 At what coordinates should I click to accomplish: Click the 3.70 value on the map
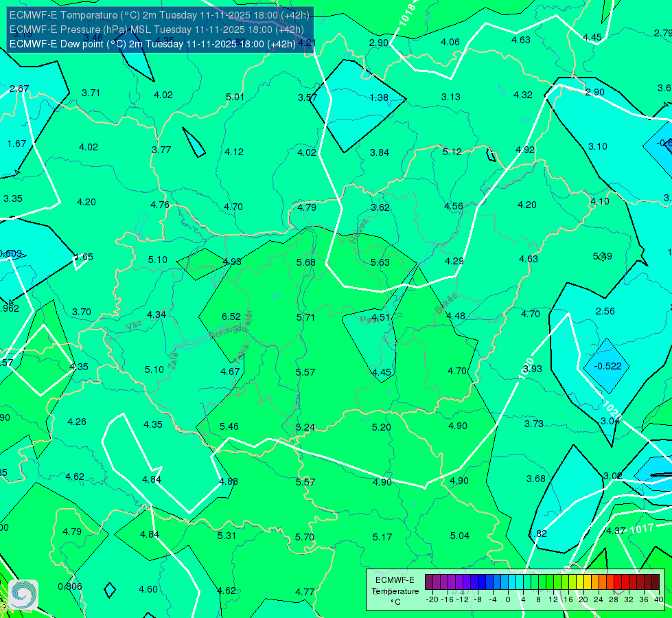(82, 312)
